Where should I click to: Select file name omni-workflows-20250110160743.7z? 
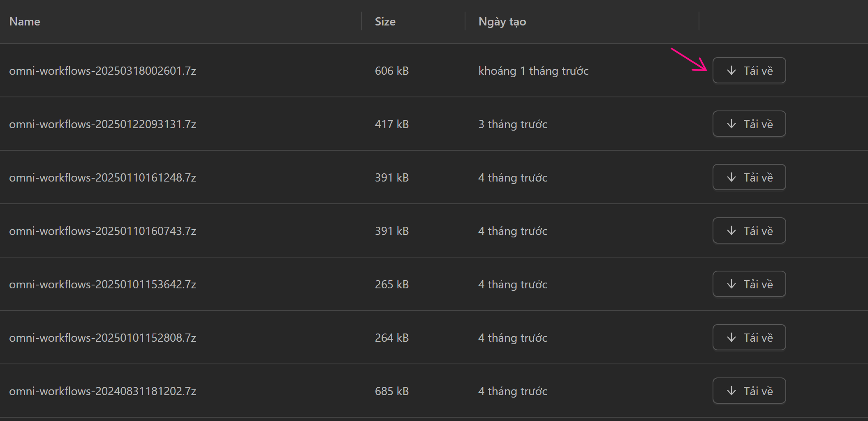coord(102,231)
